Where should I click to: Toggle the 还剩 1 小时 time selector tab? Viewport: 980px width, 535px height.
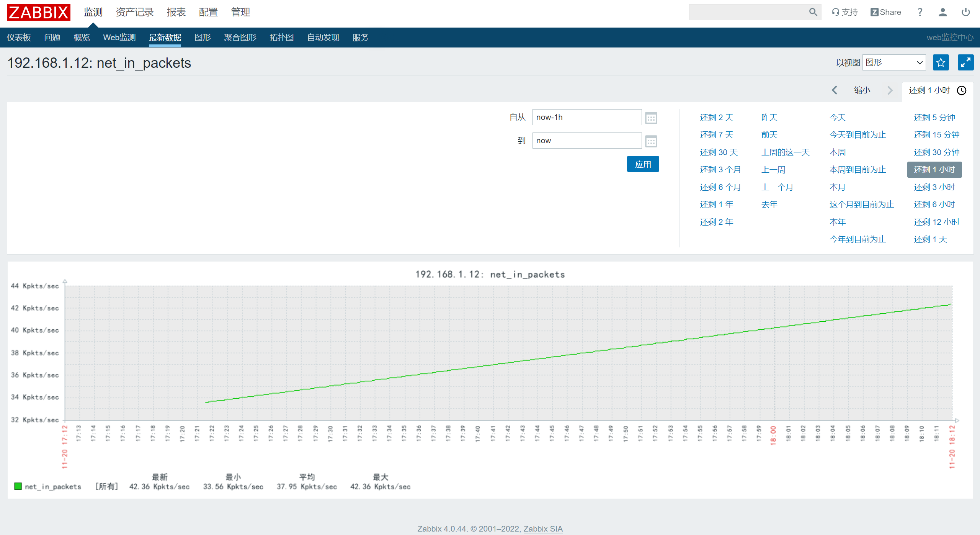[937, 90]
